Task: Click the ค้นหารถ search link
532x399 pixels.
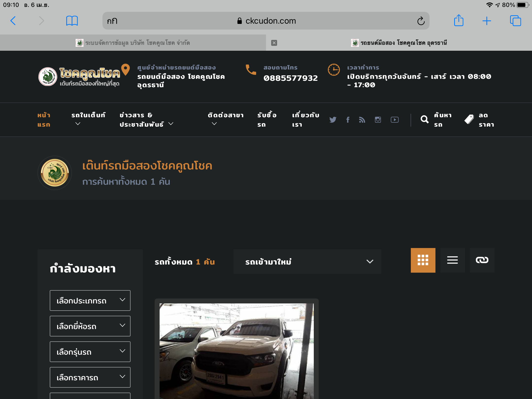Action: click(436, 120)
